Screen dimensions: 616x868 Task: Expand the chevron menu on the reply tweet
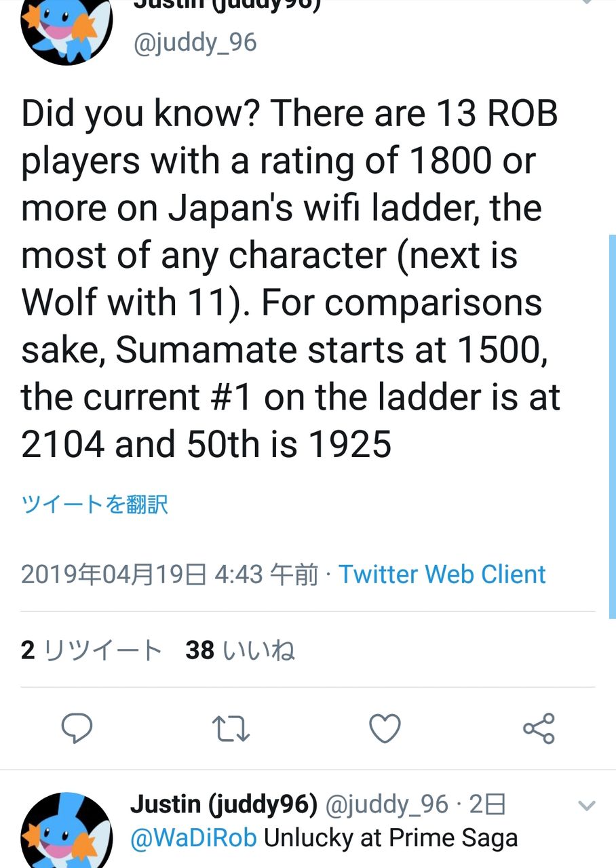(x=585, y=806)
